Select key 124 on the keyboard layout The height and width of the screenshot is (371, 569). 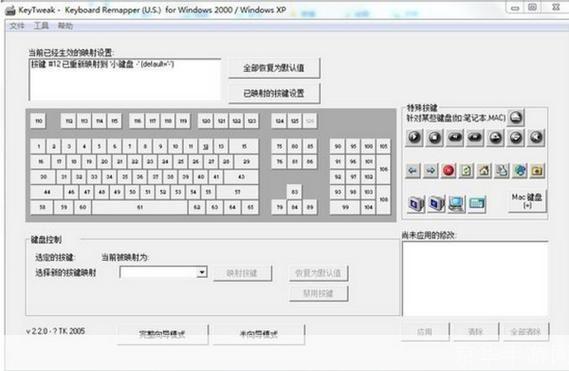pos(279,121)
